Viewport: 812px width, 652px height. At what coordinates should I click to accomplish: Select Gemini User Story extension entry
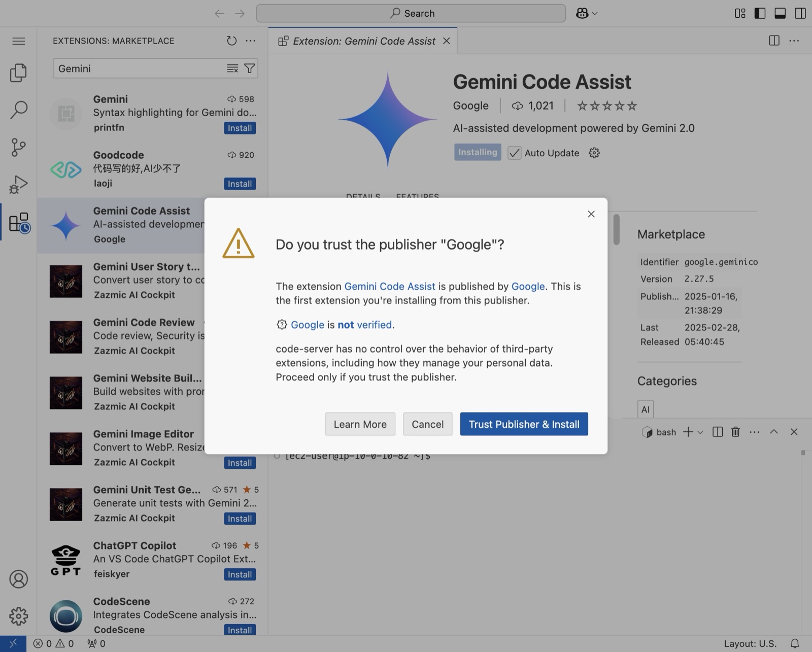click(x=121, y=281)
